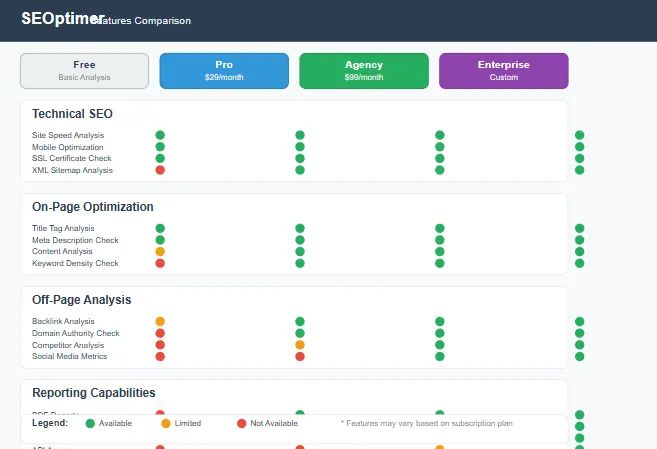Select the Free Basic Analysis plan card
This screenshot has width=657, height=449.
click(x=85, y=71)
